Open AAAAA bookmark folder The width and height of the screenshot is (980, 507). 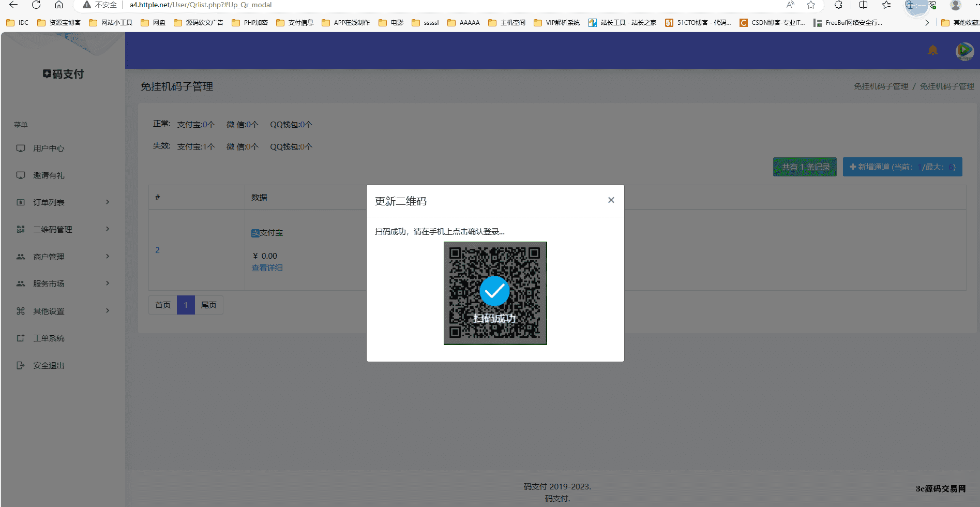[x=464, y=23]
